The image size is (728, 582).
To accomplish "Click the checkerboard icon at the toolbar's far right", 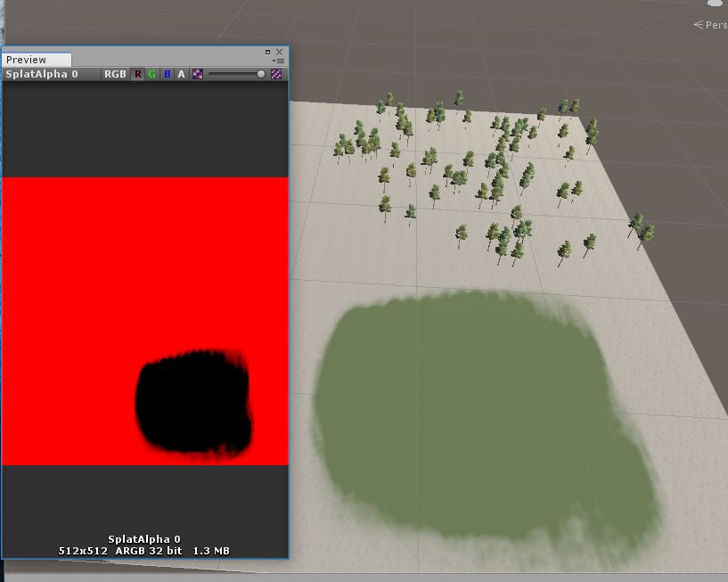I will [277, 74].
